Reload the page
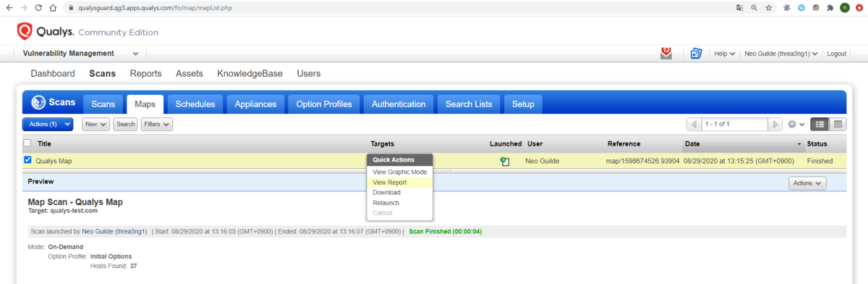 [38, 7]
